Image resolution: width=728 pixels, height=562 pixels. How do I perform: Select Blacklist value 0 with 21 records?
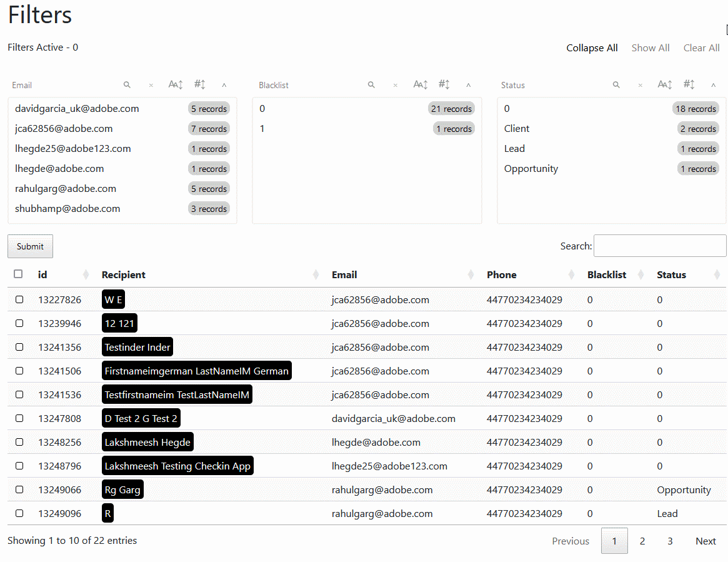pyautogui.click(x=367, y=109)
